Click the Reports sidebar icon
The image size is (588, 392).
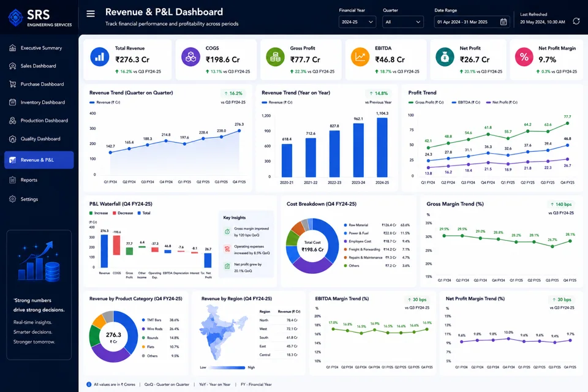(12, 180)
